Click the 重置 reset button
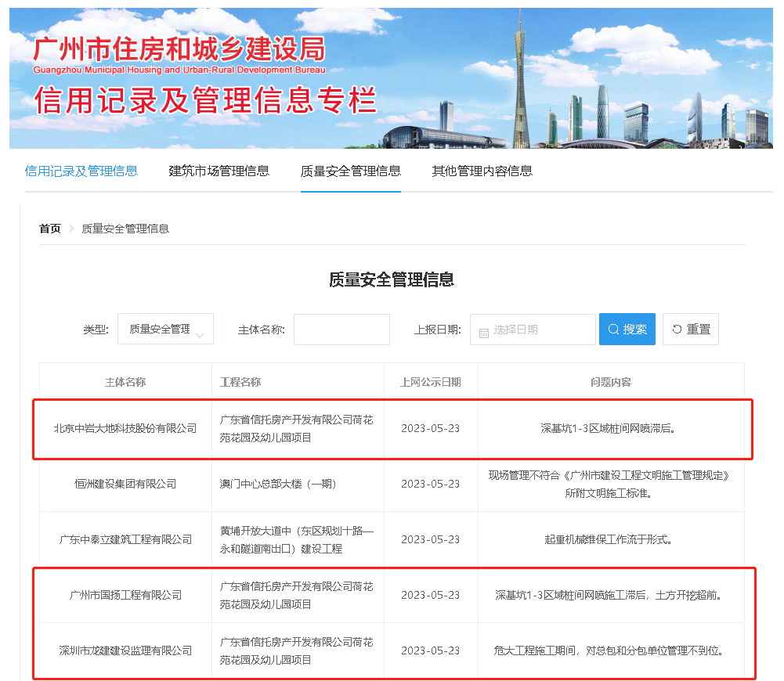The width and height of the screenshot is (784, 681). pyautogui.click(x=691, y=329)
